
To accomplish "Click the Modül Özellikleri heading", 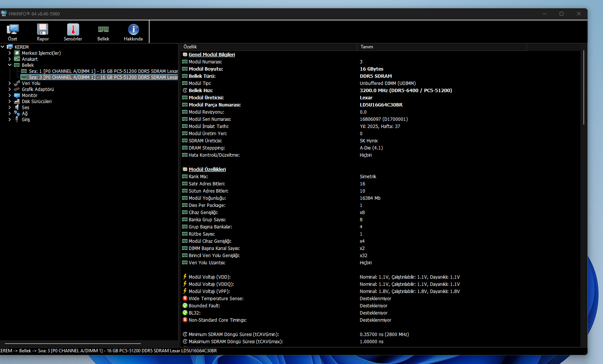I will (x=207, y=169).
